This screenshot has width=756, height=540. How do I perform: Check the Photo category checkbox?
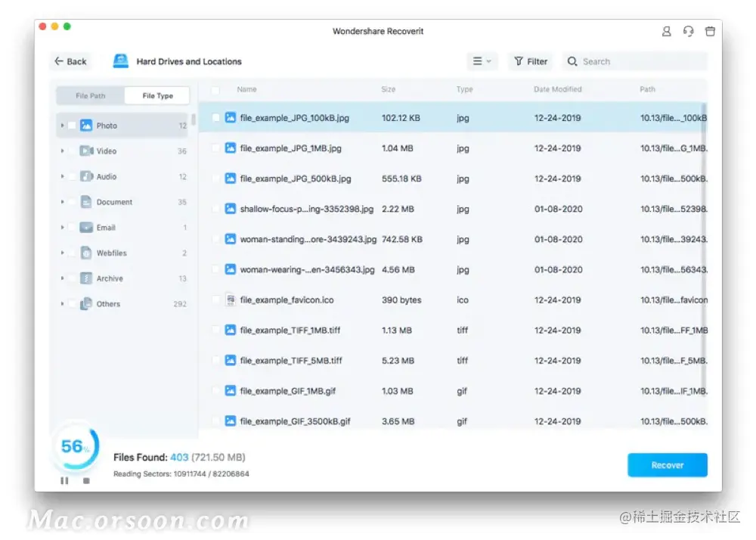pyautogui.click(x=72, y=126)
